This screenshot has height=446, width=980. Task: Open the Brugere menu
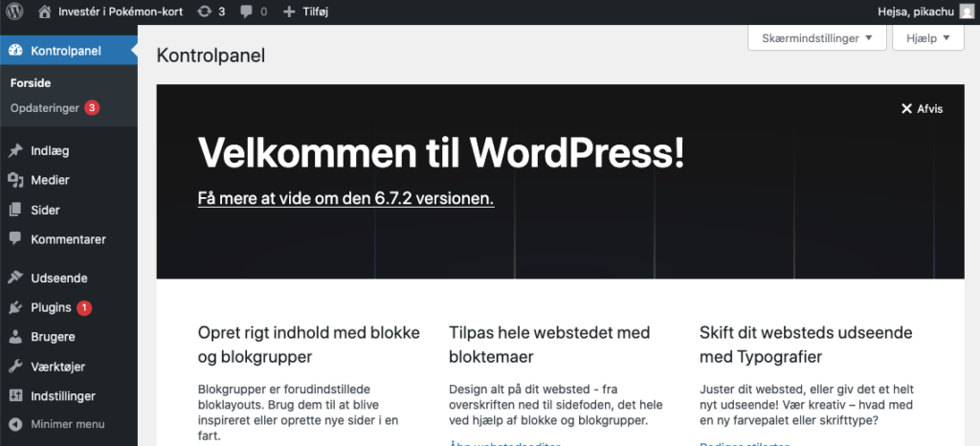point(69,337)
